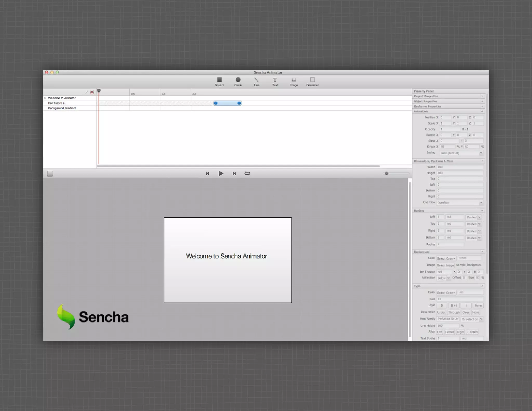Toggle the Under decoration option
The image size is (532, 411).
click(x=441, y=313)
